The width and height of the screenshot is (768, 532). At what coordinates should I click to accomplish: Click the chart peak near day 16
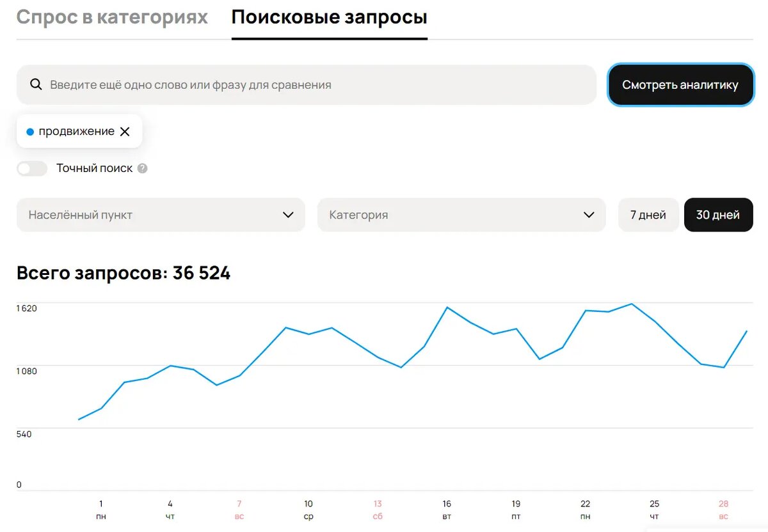pyautogui.click(x=447, y=308)
